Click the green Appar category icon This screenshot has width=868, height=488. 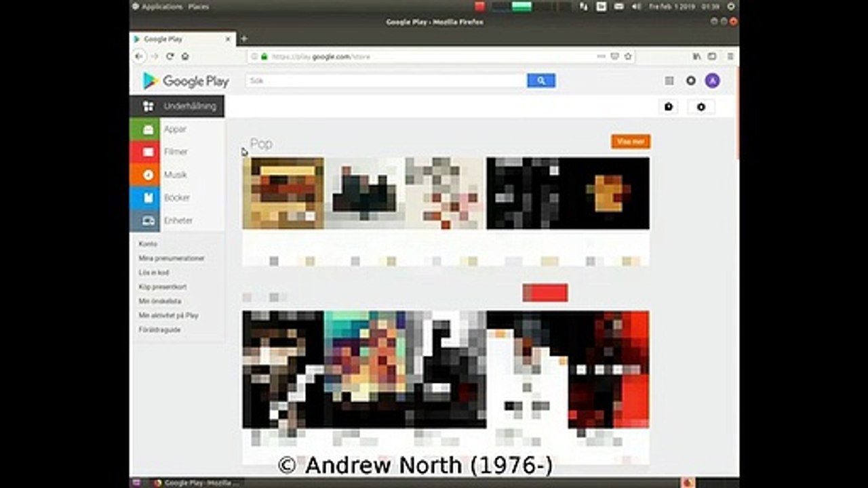144,129
